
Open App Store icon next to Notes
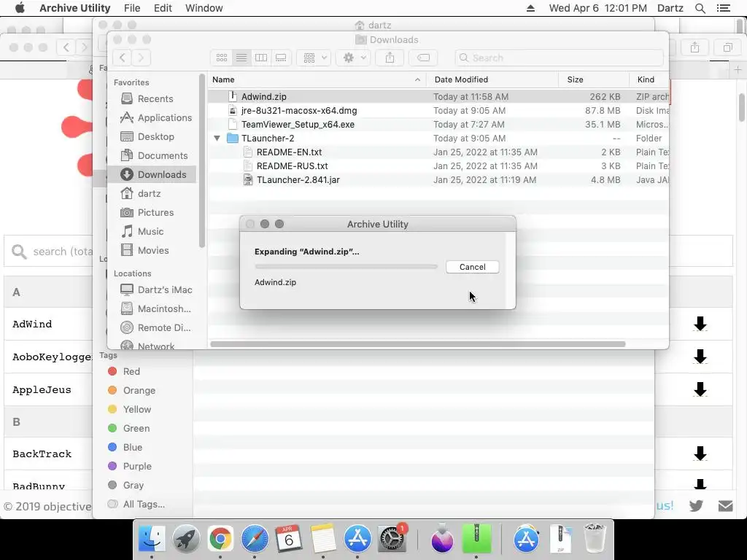[357, 539]
